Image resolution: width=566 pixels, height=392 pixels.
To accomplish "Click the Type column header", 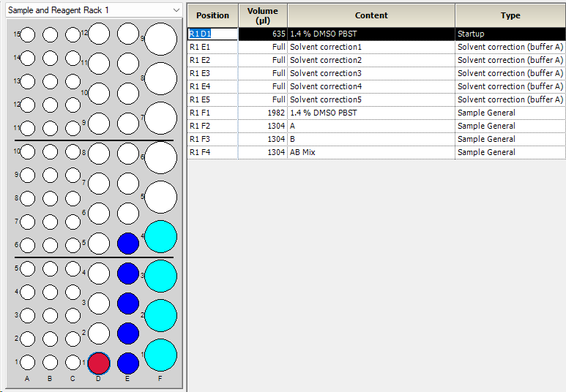I will (x=510, y=15).
